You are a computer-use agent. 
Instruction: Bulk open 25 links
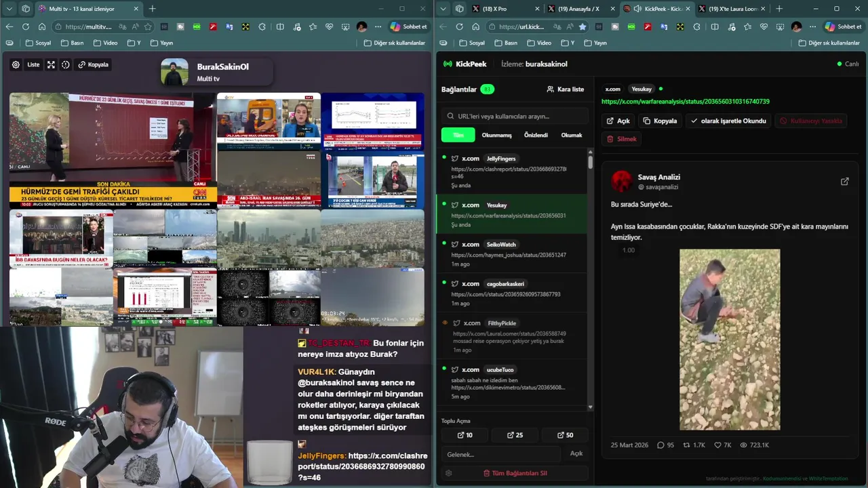515,435
